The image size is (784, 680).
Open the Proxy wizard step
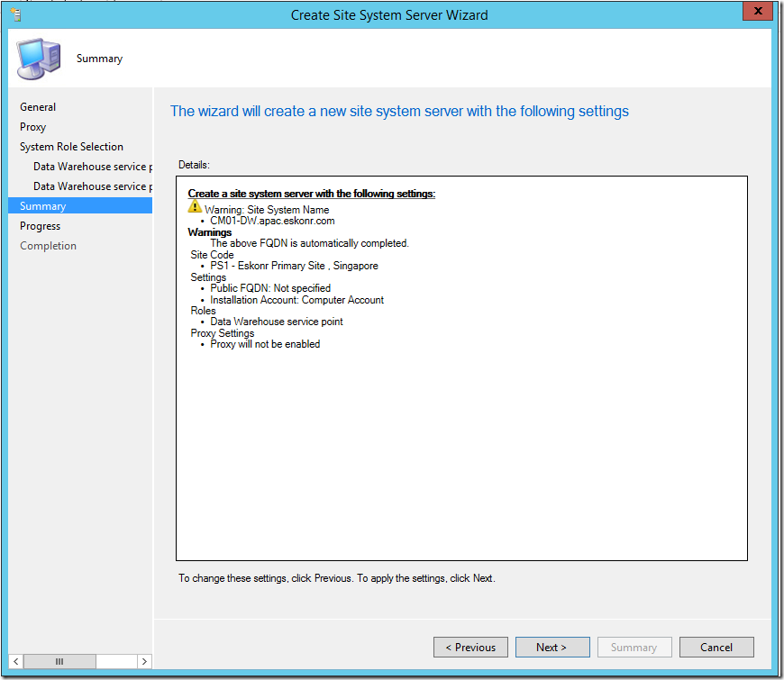click(32, 127)
